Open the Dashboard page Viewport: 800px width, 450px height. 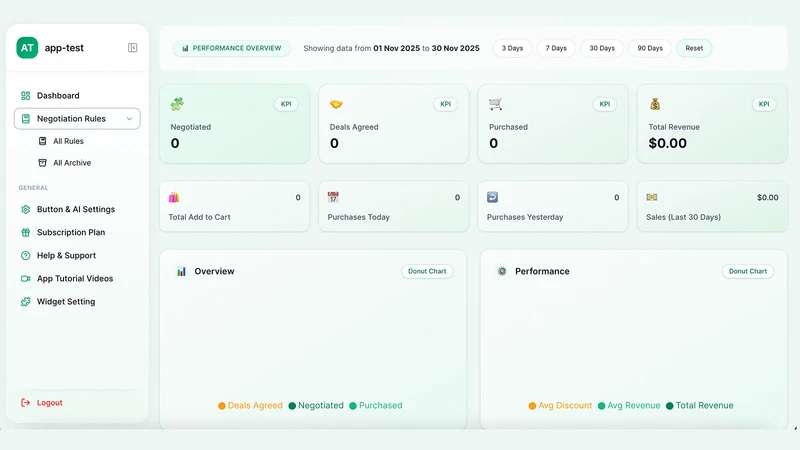[x=58, y=95]
